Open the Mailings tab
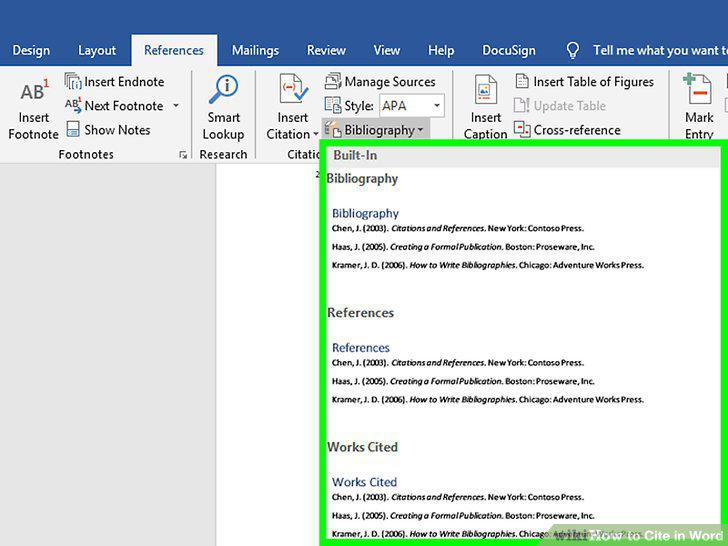Viewport: 728px width, 546px height. click(255, 50)
